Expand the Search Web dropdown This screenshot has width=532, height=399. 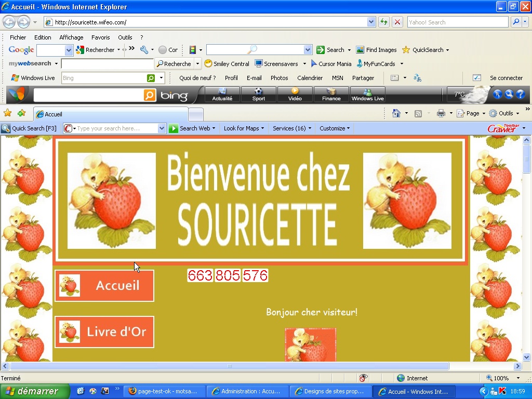[x=214, y=128]
